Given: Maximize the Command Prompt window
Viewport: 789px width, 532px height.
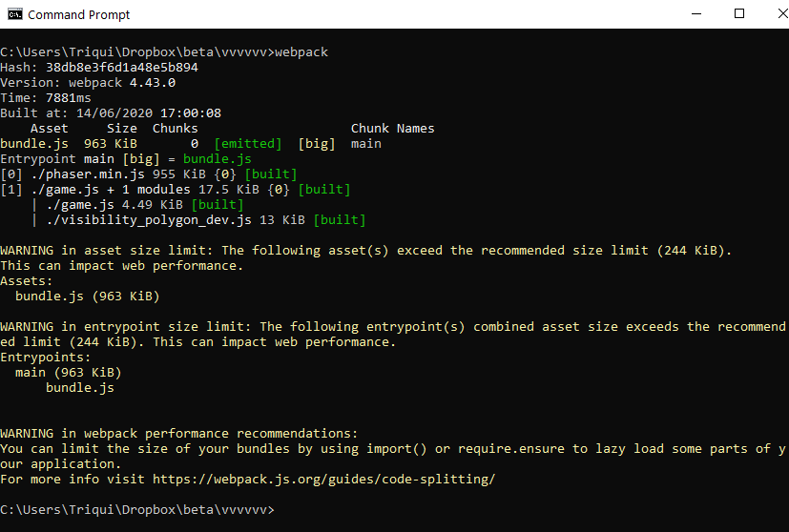Looking at the screenshot, I should (739, 14).
